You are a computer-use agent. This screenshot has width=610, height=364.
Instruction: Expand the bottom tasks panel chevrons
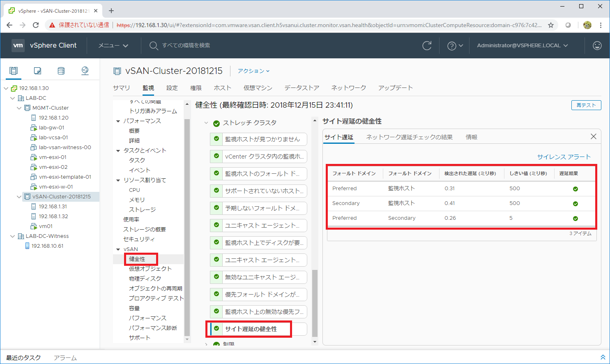coord(603,357)
